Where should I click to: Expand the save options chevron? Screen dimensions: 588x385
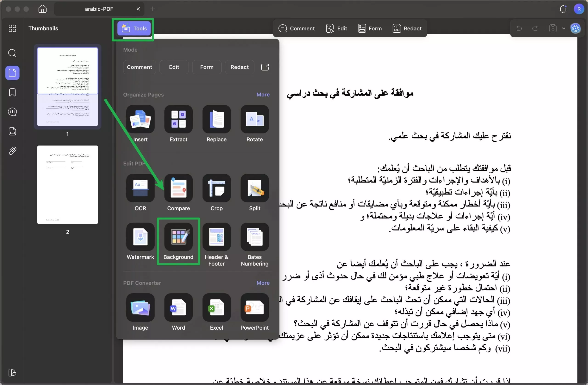(564, 28)
